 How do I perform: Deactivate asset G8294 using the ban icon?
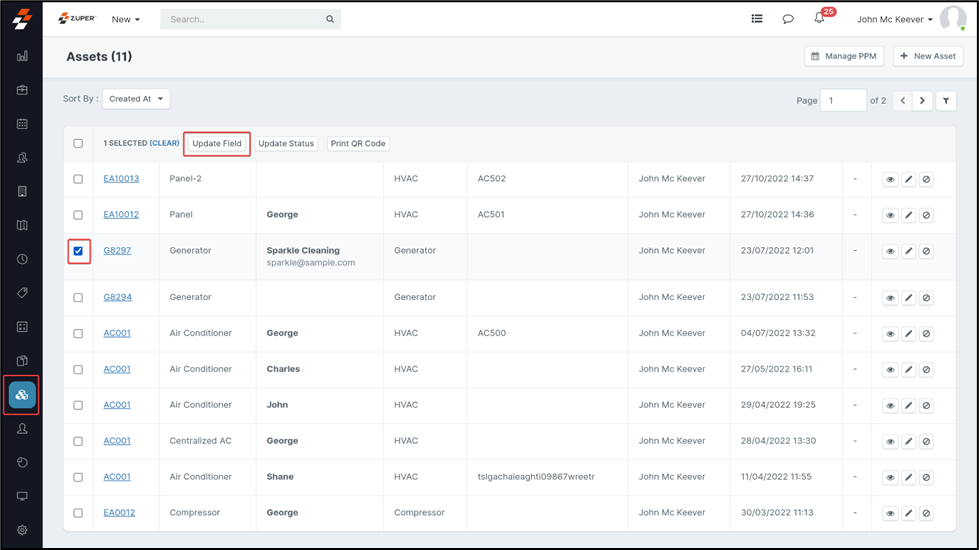click(926, 298)
